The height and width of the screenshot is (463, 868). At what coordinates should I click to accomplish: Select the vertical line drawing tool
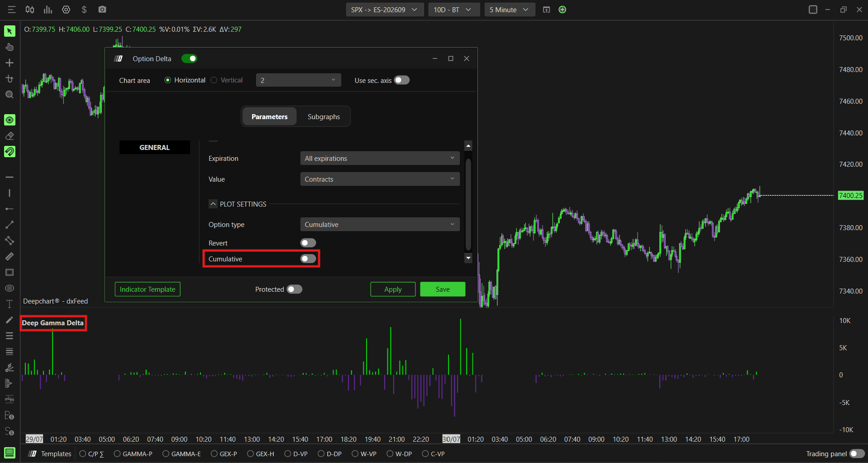[x=10, y=193]
